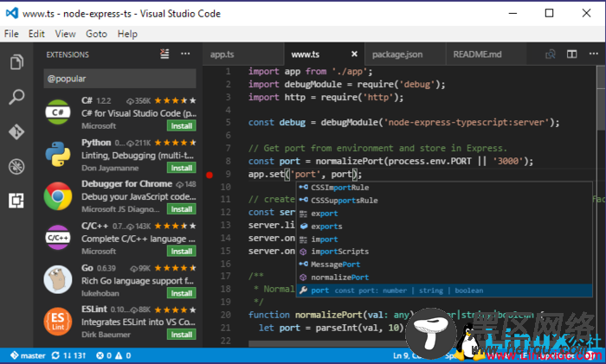This screenshot has width=606, height=364.
Task: Select the Extensions view icon
Action: pyautogui.click(x=16, y=201)
